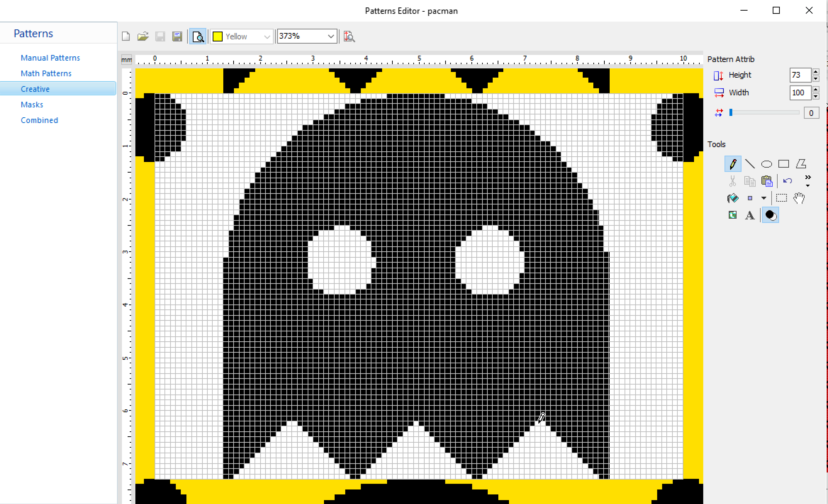The image size is (828, 504).
Task: Click the small blue brush size square
Action: pyautogui.click(x=750, y=198)
